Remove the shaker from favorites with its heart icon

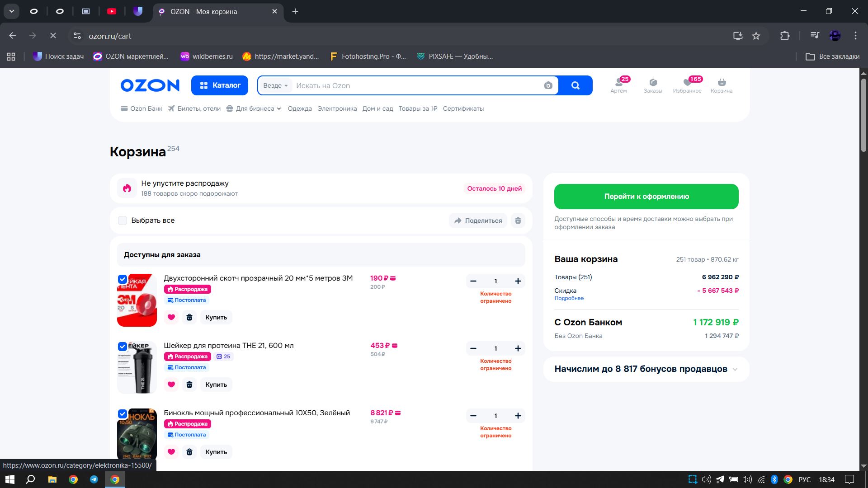pyautogui.click(x=171, y=385)
